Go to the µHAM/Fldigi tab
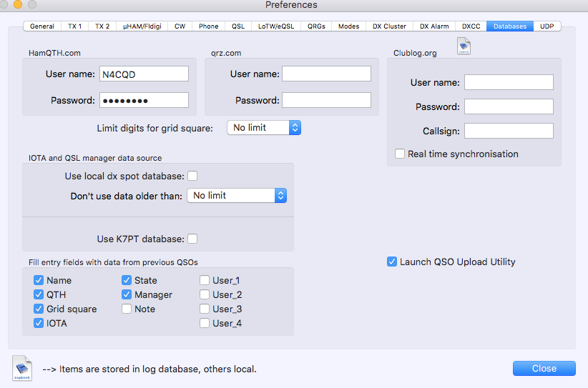 pos(143,26)
